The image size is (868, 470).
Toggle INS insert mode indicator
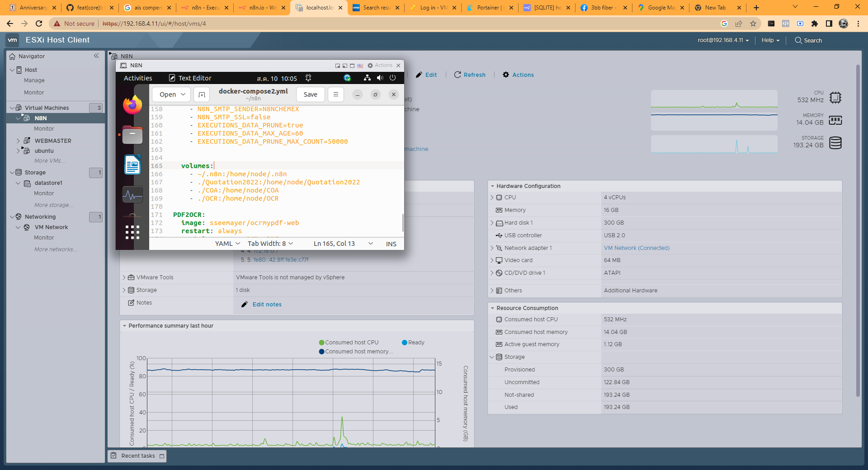(391, 244)
